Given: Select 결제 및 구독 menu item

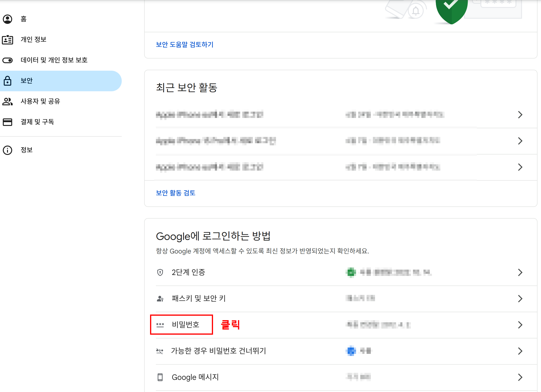Looking at the screenshot, I should click(37, 122).
